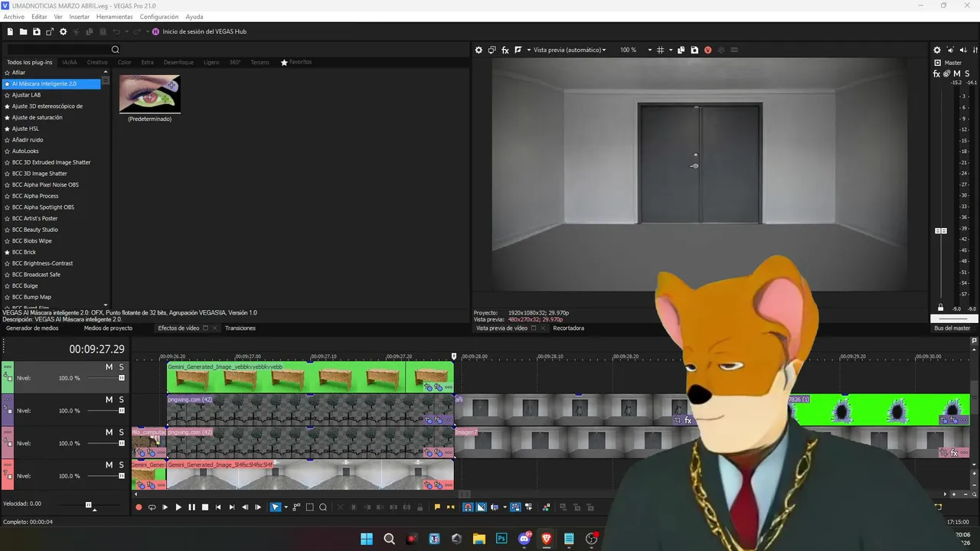Viewport: 980px width, 551px height.
Task: Open a project with the folder icon
Action: pos(24,31)
